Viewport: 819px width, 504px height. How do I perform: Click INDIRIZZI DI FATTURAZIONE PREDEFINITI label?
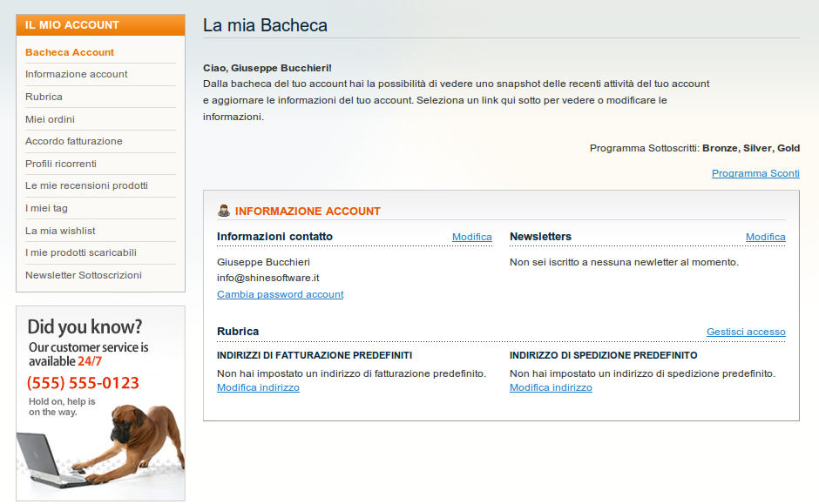[315, 355]
